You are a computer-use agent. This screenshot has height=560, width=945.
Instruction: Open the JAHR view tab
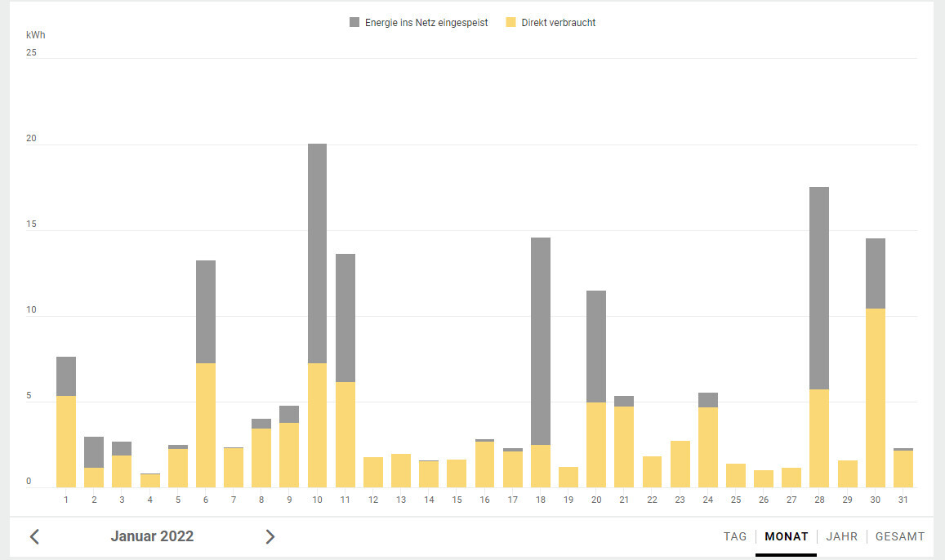coord(841,536)
